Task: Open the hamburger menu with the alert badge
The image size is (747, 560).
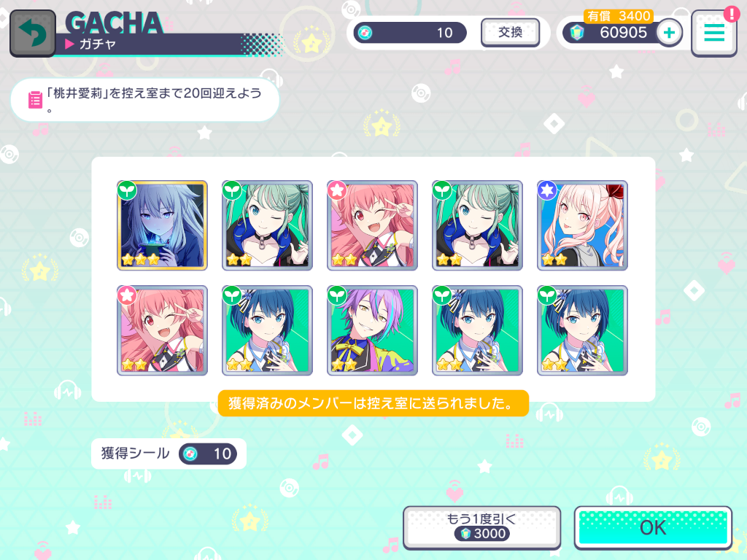Action: pyautogui.click(x=713, y=34)
